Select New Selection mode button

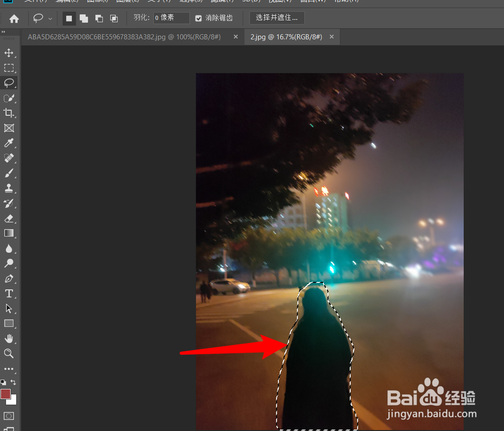[69, 19]
